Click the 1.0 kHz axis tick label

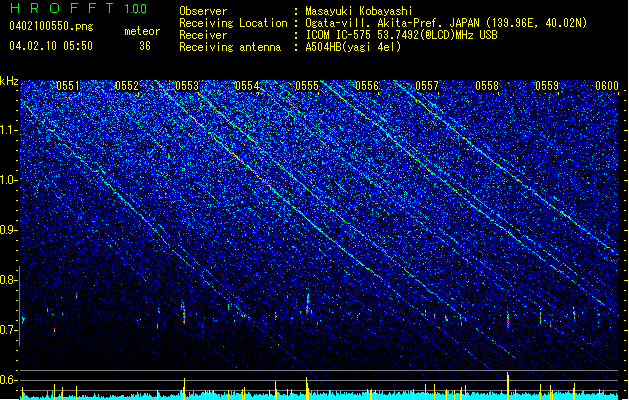click(8, 180)
